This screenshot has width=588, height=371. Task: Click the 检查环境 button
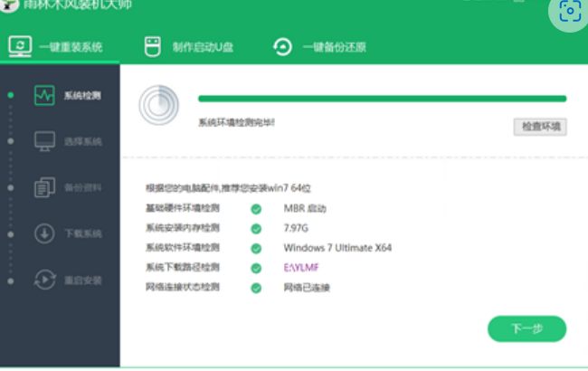point(540,127)
